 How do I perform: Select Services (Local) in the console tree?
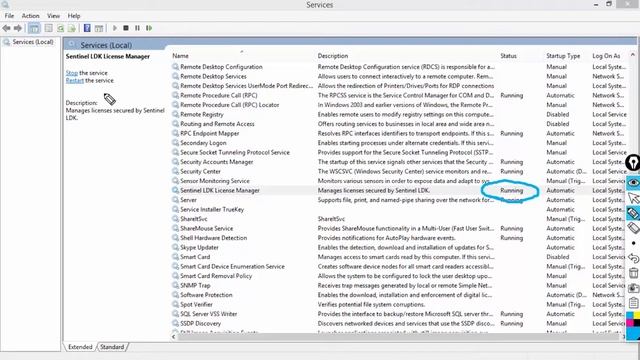pos(33,42)
